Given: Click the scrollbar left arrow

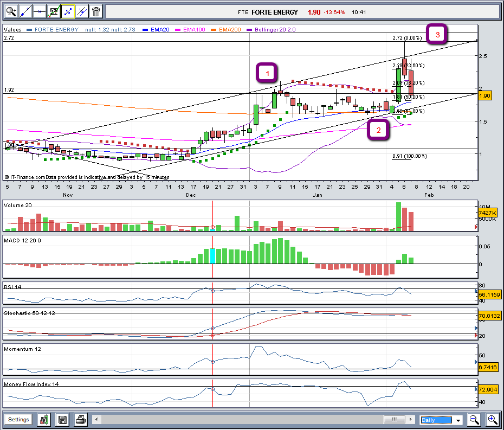Looking at the screenshot, I should pyautogui.click(x=96, y=420).
